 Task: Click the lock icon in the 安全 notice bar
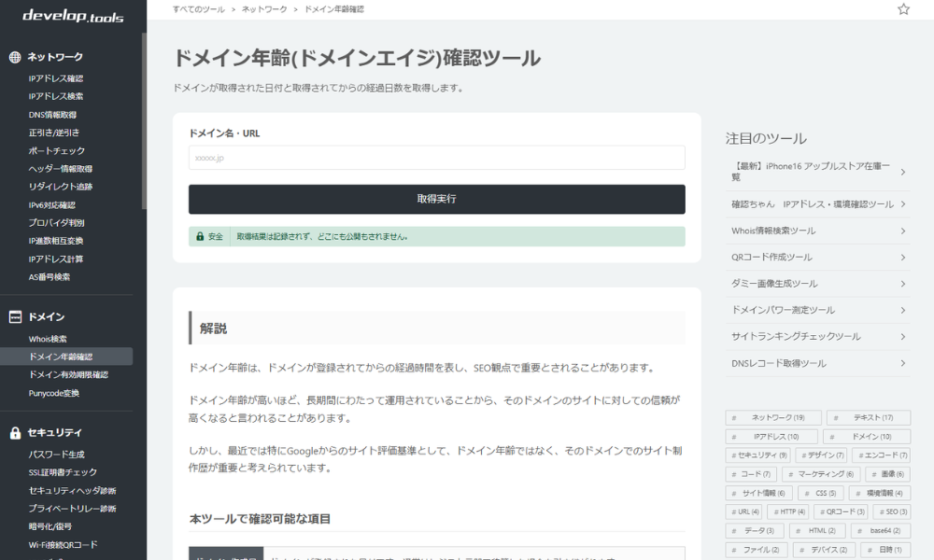click(198, 236)
